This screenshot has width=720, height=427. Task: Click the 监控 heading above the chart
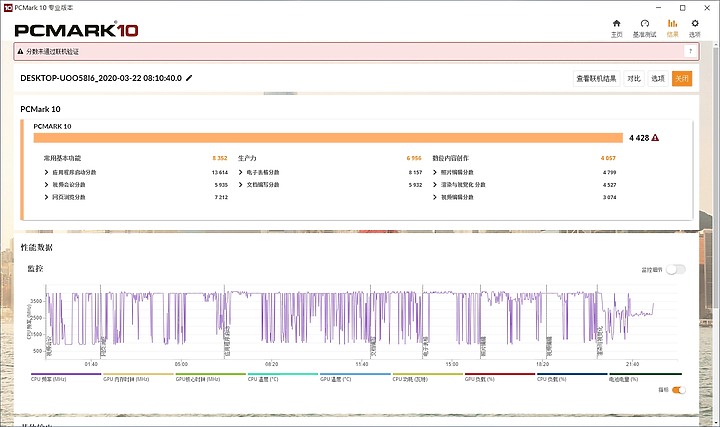tap(35, 269)
